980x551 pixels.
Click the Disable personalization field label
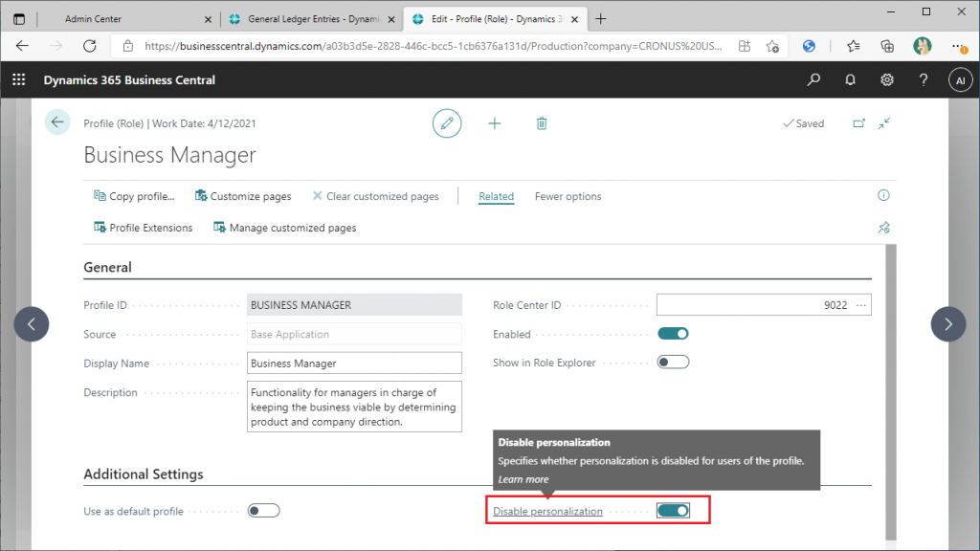[547, 511]
